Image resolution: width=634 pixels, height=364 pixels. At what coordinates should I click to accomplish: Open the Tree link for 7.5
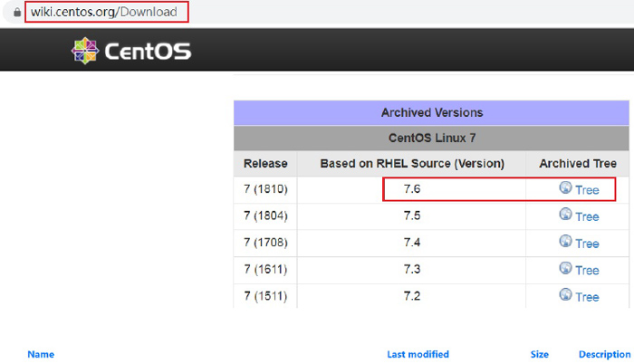pyautogui.click(x=587, y=216)
